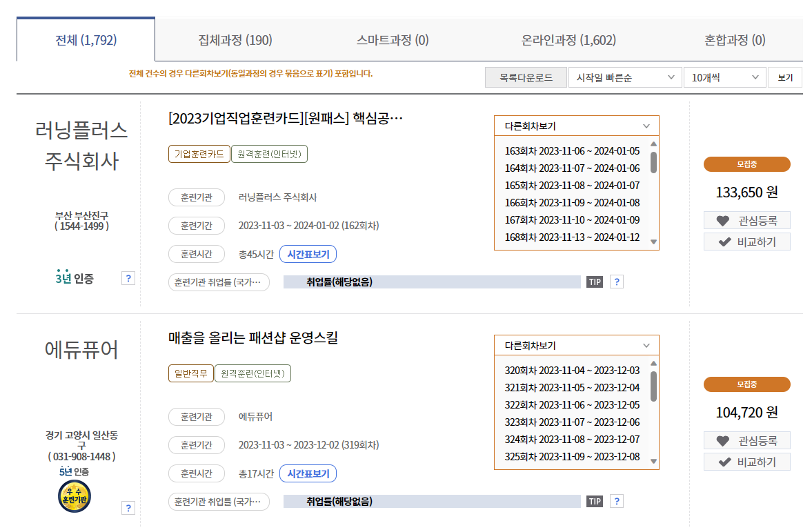
Task: Switch to the 집체과정 tab
Action: 235,41
